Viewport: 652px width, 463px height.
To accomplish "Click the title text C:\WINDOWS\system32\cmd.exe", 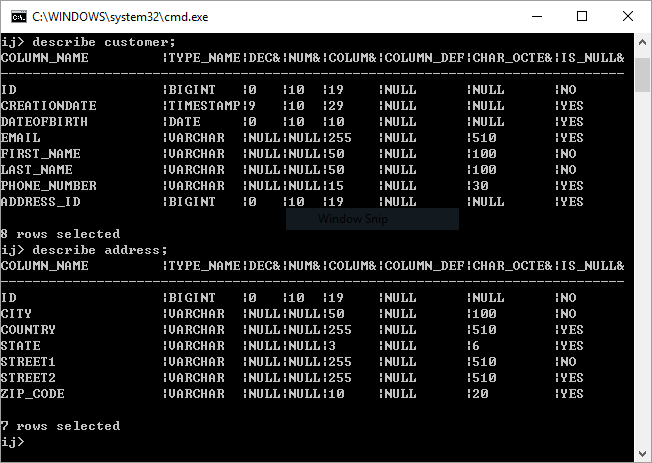I will pyautogui.click(x=120, y=17).
